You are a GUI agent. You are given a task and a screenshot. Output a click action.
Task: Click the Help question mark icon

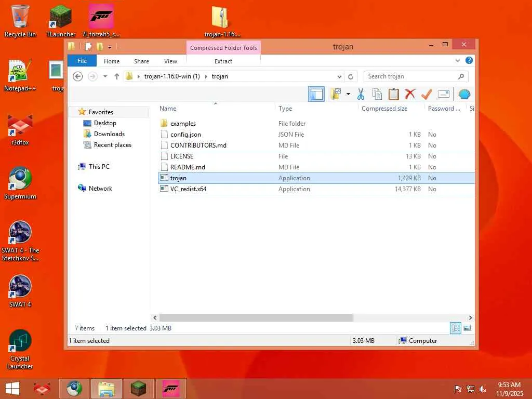point(469,60)
